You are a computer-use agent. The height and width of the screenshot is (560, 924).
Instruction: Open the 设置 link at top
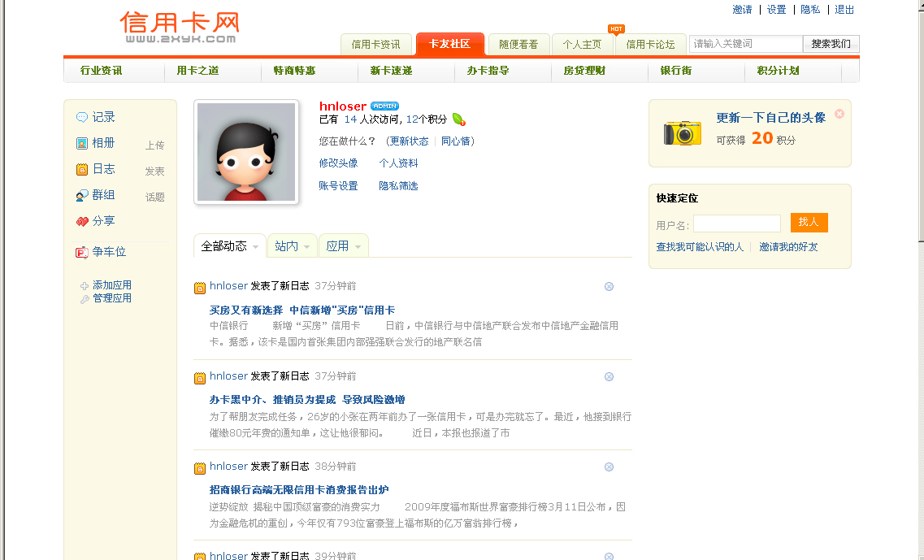coord(777,10)
